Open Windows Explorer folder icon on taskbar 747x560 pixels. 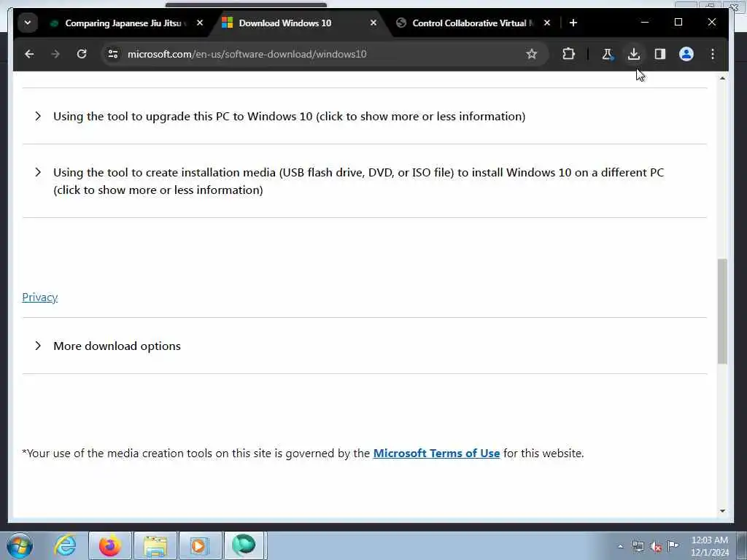click(x=155, y=545)
